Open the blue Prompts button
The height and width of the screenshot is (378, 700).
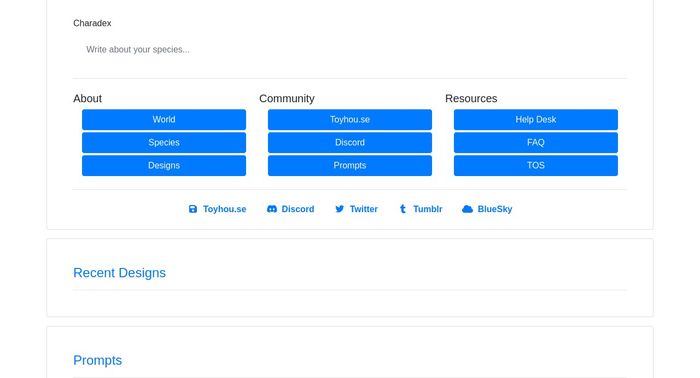click(x=350, y=166)
